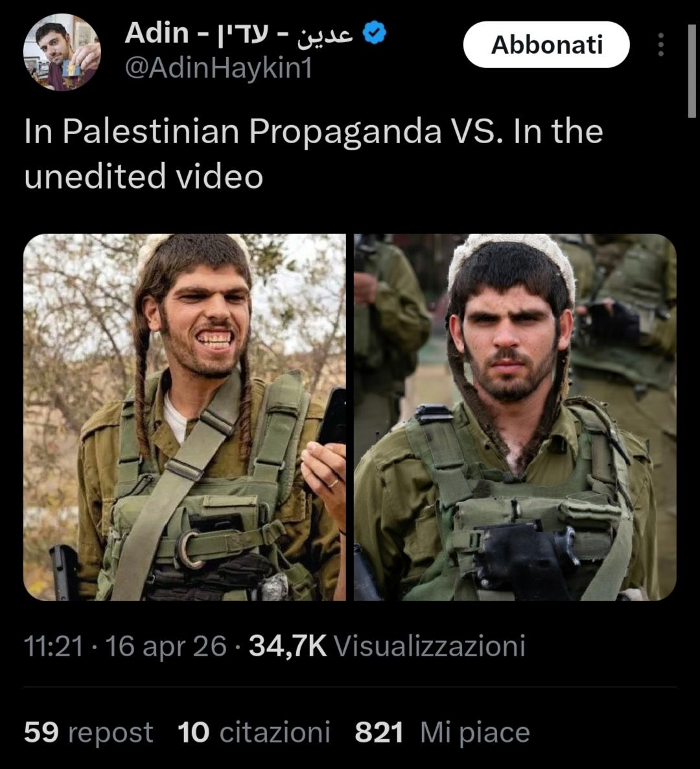Viewport: 700px width, 769px height.
Task: Click the display name 'Adin'
Action: pyautogui.click(x=156, y=33)
